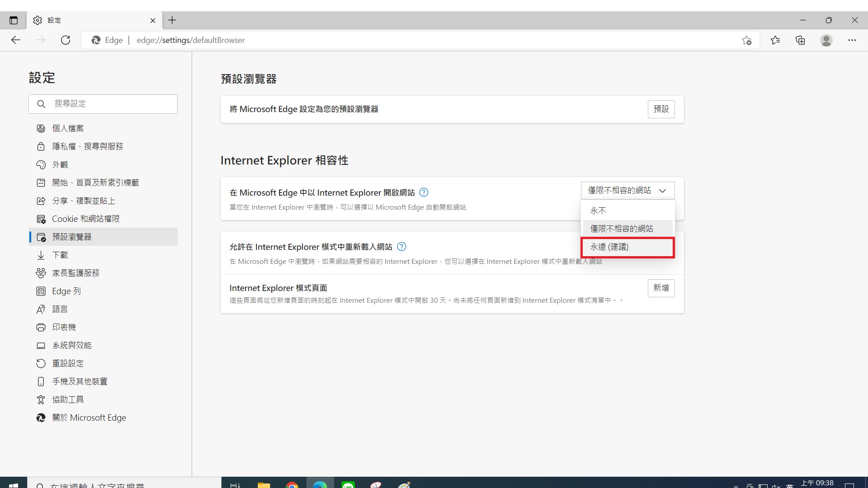Open 開始、首頁及新索引標籤 section
868x488 pixels.
[103, 183]
